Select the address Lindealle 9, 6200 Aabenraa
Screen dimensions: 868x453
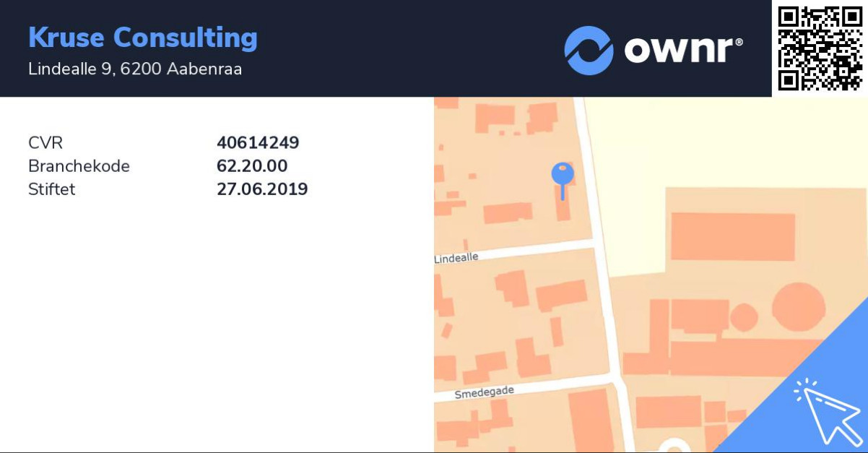[135, 69]
